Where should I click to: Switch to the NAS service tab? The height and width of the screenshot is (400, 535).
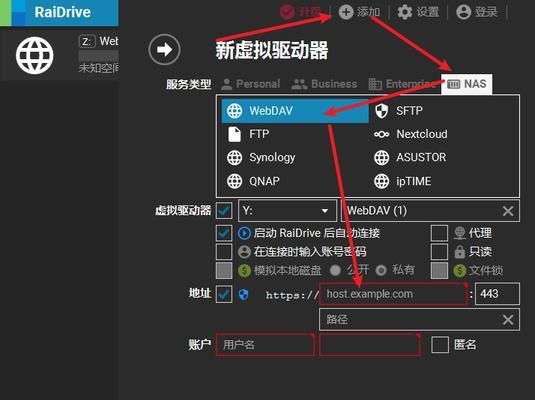point(466,84)
